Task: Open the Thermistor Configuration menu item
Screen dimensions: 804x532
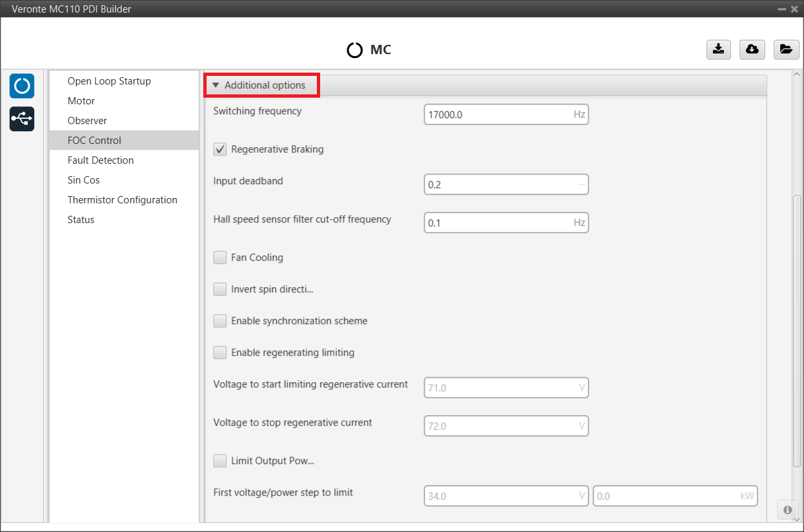Action: pyautogui.click(x=122, y=200)
